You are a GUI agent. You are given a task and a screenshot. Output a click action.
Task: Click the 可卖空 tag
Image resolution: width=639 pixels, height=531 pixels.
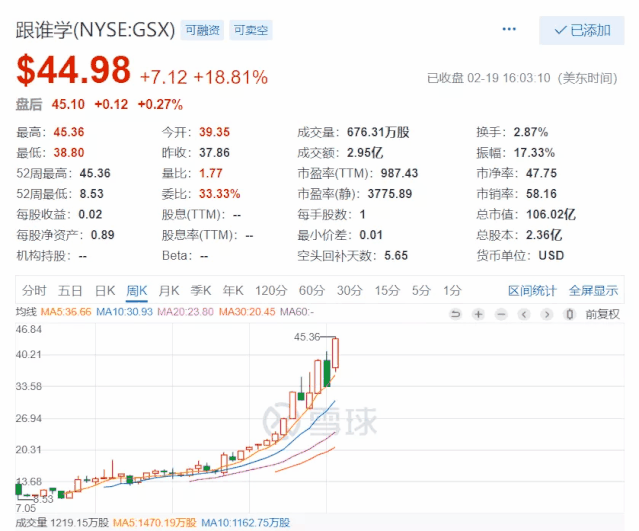coord(251,30)
